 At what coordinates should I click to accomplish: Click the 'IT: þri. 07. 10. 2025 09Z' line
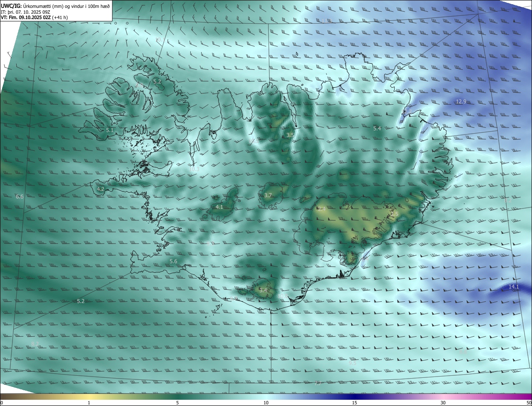click(25, 12)
